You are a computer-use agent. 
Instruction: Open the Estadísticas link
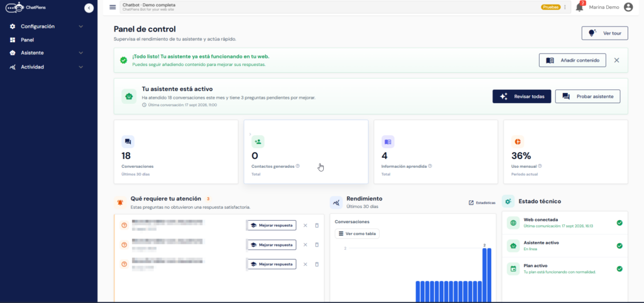point(482,203)
